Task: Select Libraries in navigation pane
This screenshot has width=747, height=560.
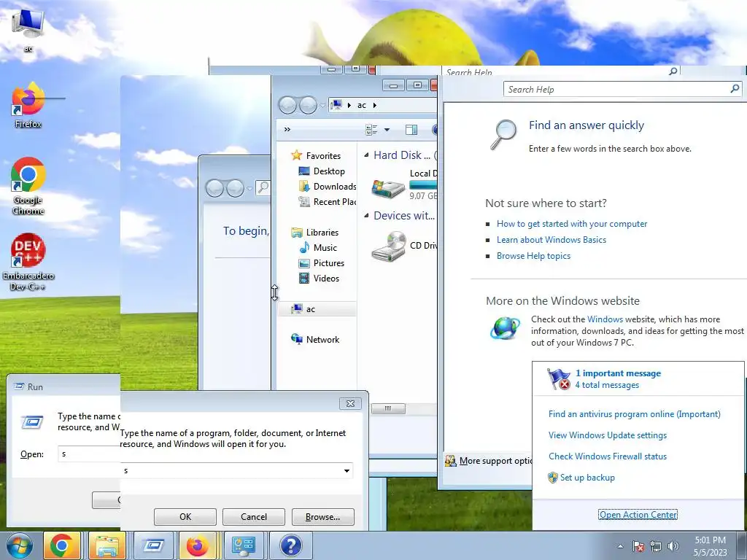Action: click(315, 233)
